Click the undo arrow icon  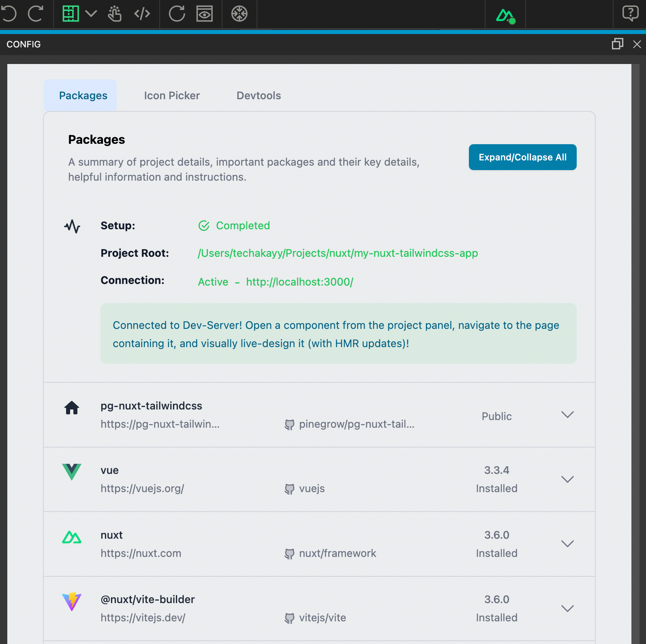(9, 14)
